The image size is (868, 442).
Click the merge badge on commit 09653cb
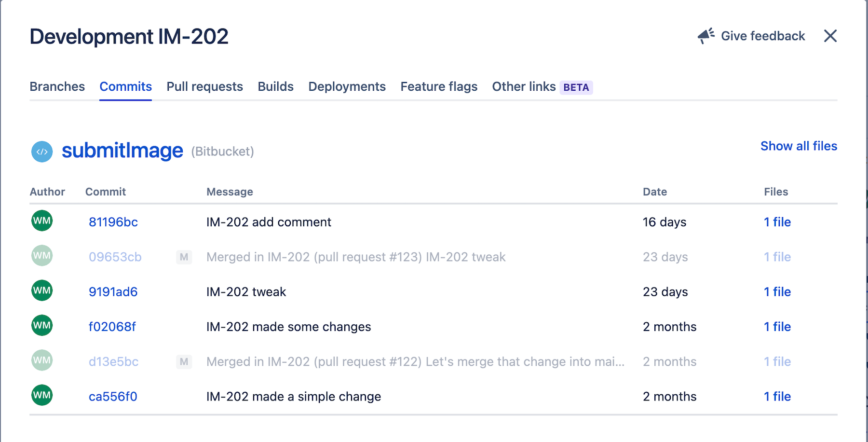184,257
